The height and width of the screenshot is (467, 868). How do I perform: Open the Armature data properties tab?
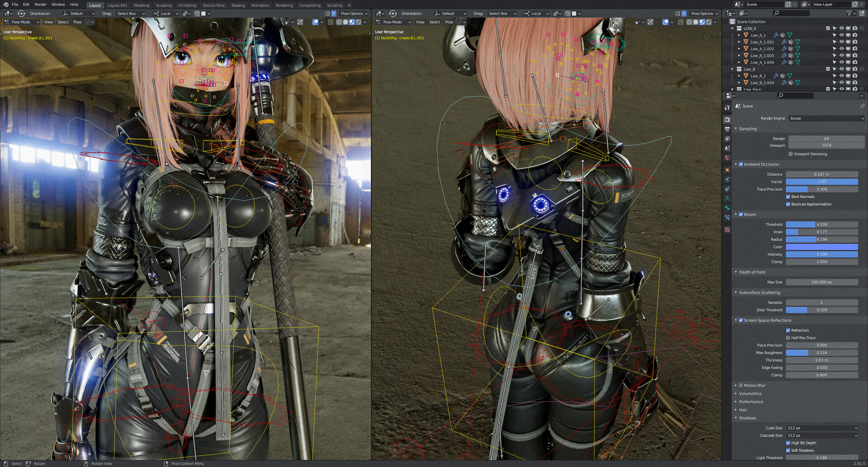(x=727, y=198)
